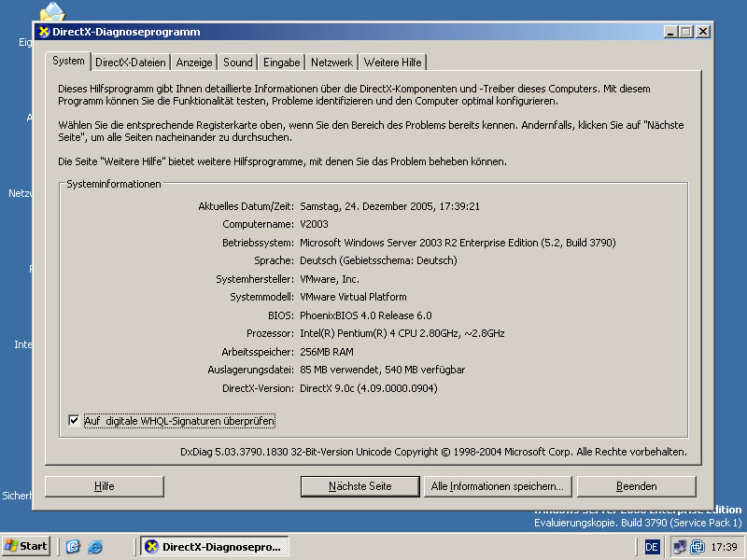Launch Internet Explorer from quick launch
Screen dimensions: 747x560
pyautogui.click(x=94, y=546)
